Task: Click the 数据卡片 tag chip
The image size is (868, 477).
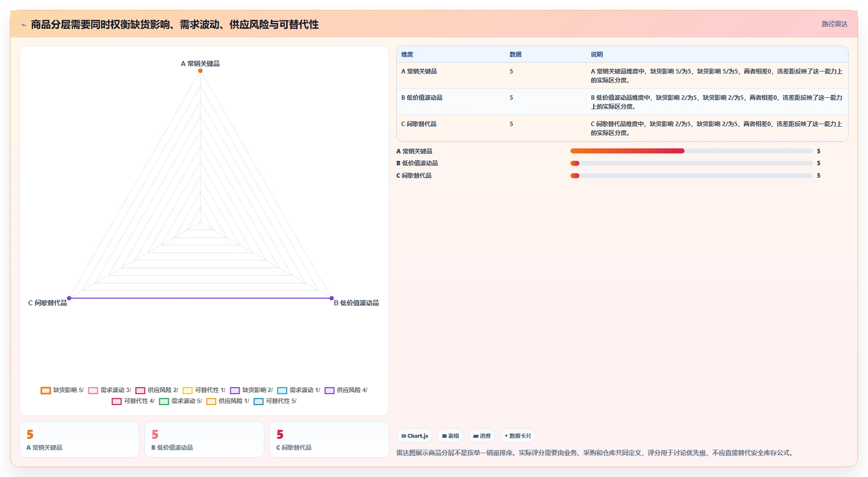Action: 518,436
